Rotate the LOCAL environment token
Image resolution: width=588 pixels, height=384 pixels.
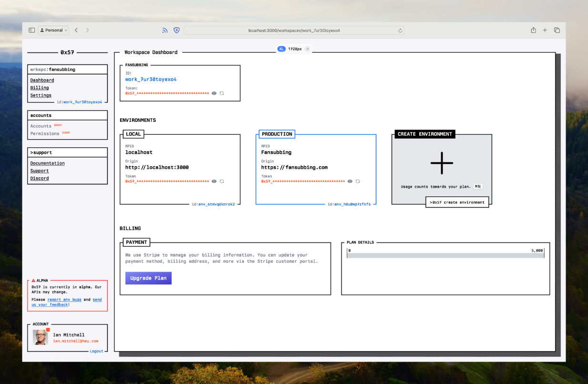[222, 182]
